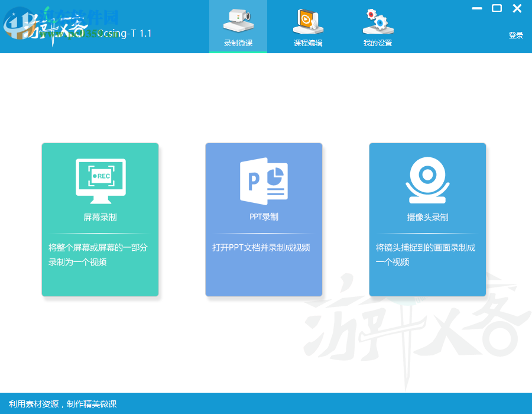The image size is (532, 414).
Task: Open 课程编辑 via its orange editor icon
Action: (x=308, y=21)
